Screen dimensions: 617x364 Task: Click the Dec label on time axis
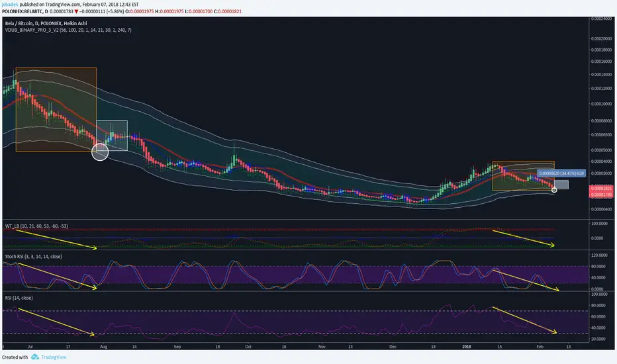(x=393, y=347)
